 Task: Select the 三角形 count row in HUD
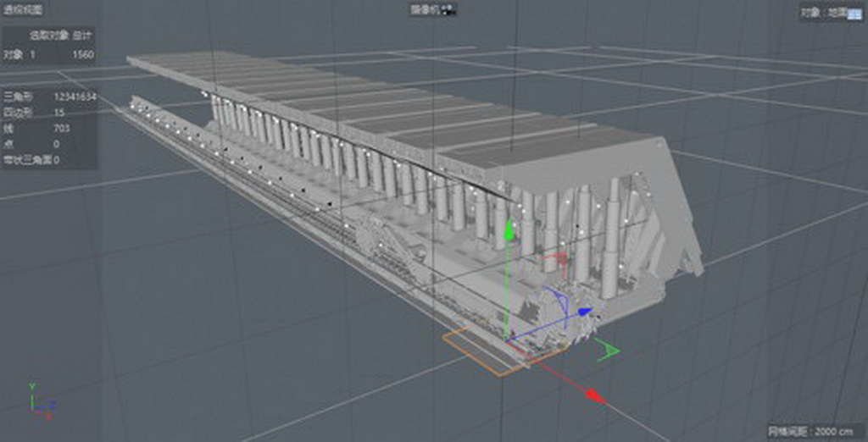click(x=48, y=97)
